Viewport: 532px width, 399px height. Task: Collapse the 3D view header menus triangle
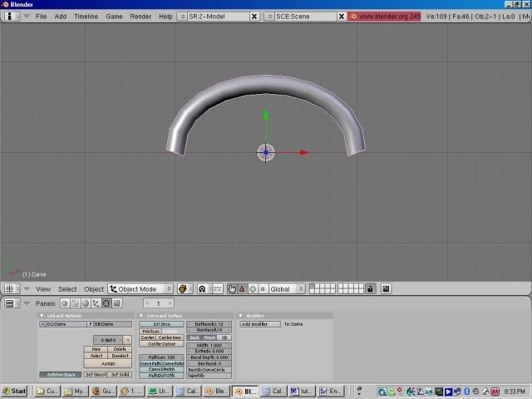pos(27,289)
